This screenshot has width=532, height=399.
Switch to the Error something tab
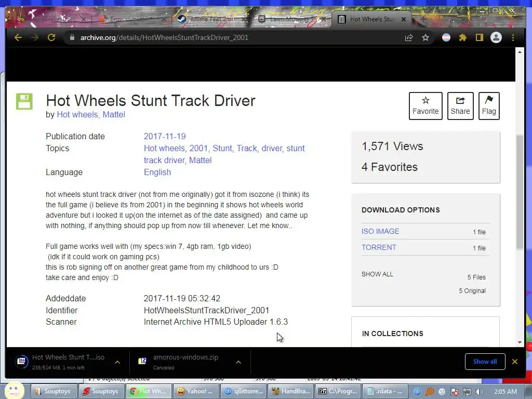tap(132, 19)
